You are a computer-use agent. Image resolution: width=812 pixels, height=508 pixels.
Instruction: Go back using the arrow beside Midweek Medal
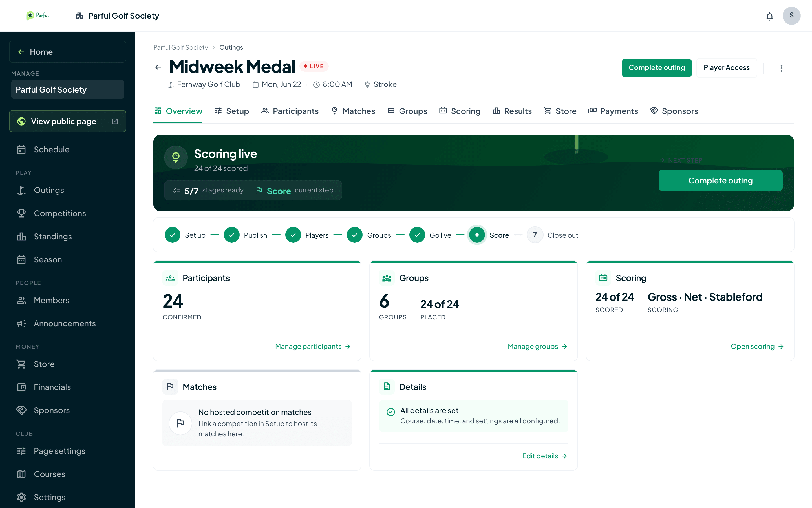[x=158, y=67]
